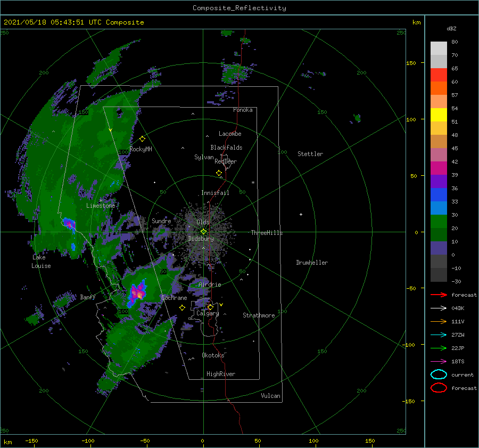The height and width of the screenshot is (448, 479).
Task: Click the cyan current ellipse in legend
Action: tap(439, 374)
